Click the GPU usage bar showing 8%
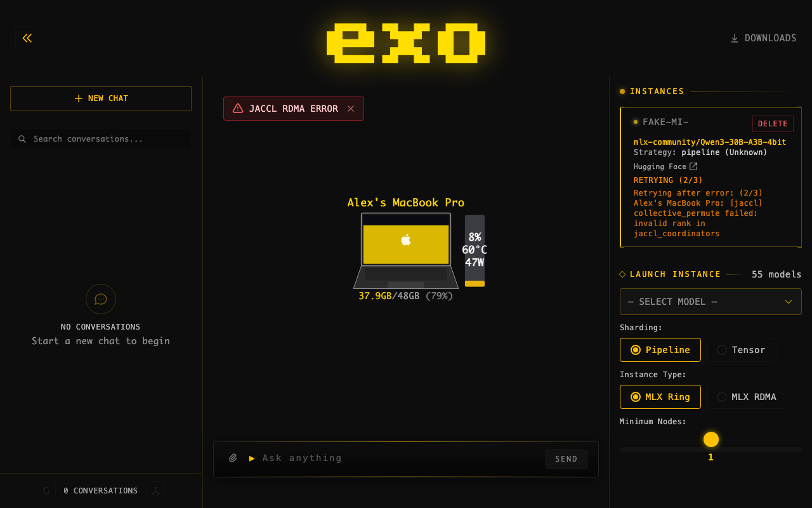This screenshot has width=812, height=508. coord(475,251)
